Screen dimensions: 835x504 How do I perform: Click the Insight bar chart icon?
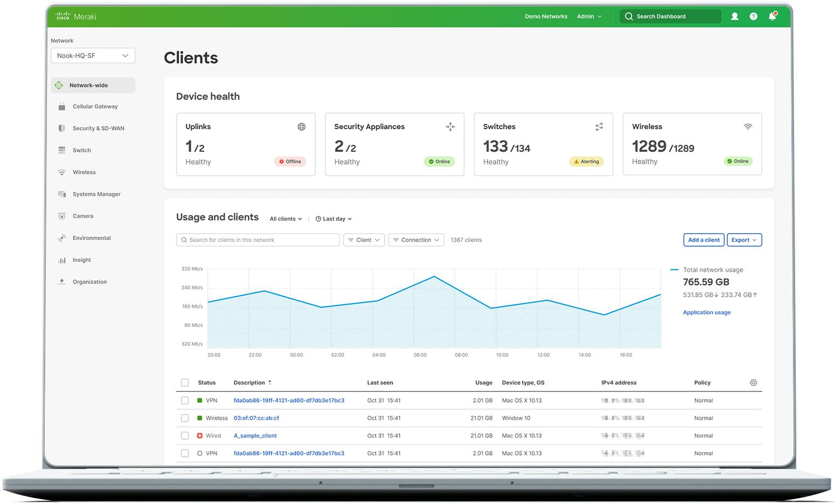(x=62, y=260)
